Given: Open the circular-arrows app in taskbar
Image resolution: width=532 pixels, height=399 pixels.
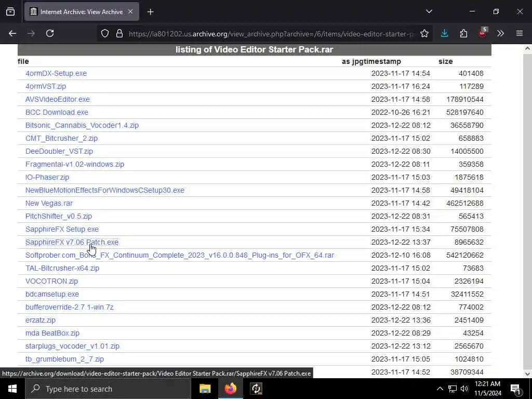Looking at the screenshot, I should [256, 389].
